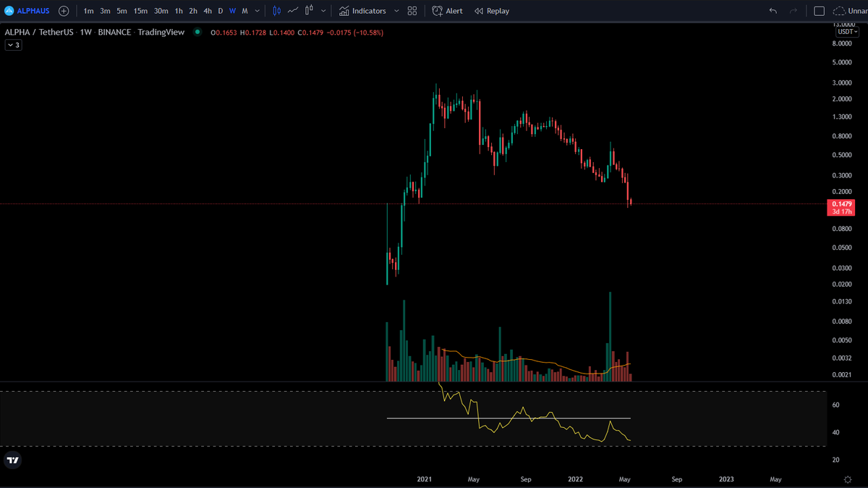Click the RSI scale value 60

835,405
